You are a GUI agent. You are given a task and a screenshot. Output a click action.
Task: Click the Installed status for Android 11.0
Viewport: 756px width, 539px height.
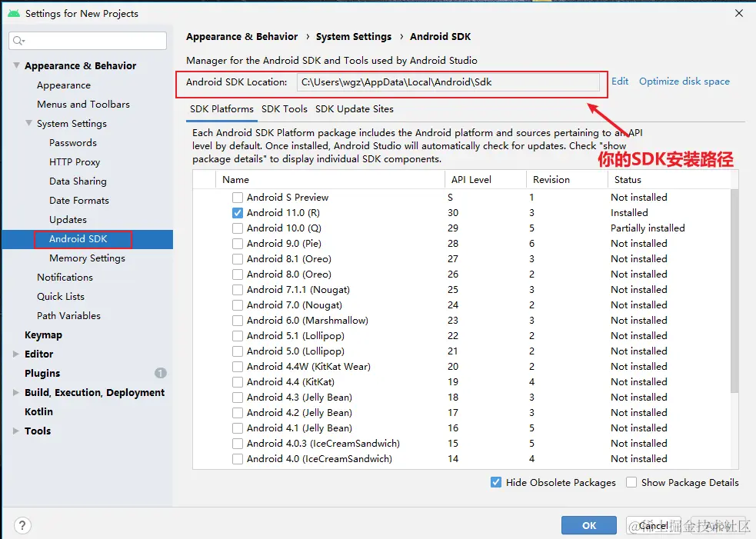coord(629,213)
